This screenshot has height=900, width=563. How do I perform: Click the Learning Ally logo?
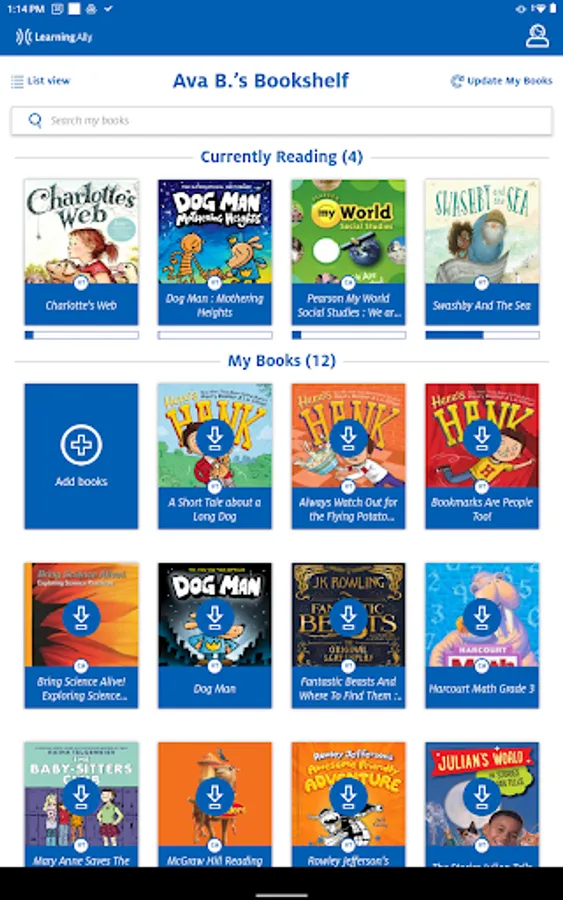tap(54, 37)
